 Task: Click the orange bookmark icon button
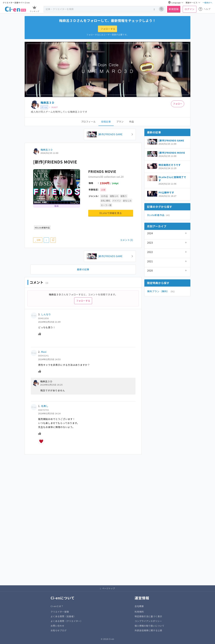coord(53,240)
